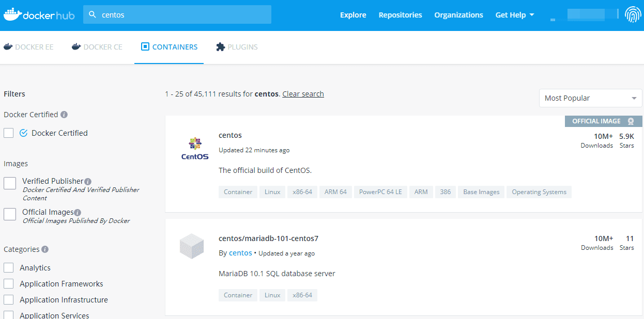This screenshot has height=319, width=644.
Task: Check the Application Infrastructure checkbox
Action: click(x=8, y=300)
